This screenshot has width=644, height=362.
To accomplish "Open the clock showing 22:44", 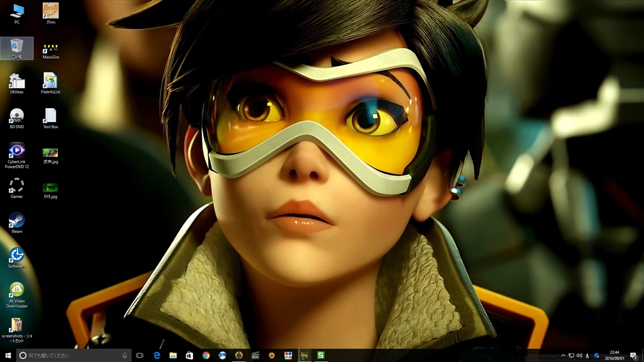I will pos(614,356).
